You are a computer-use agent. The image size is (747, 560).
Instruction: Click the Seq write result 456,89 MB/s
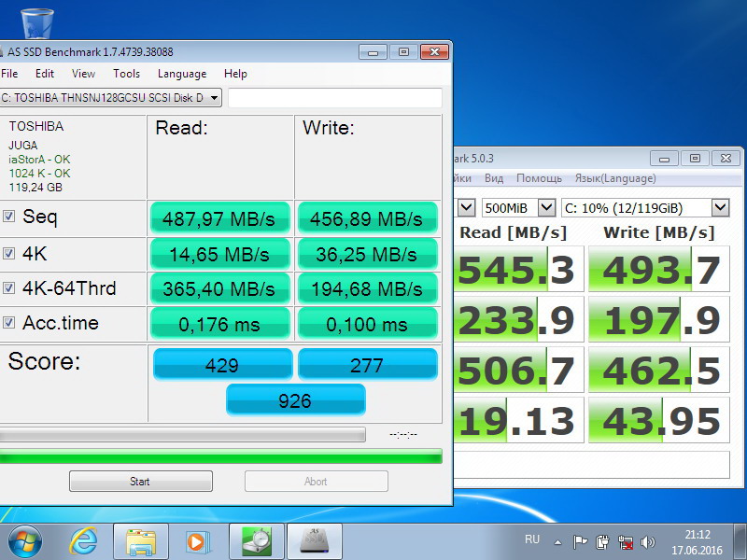pos(367,218)
